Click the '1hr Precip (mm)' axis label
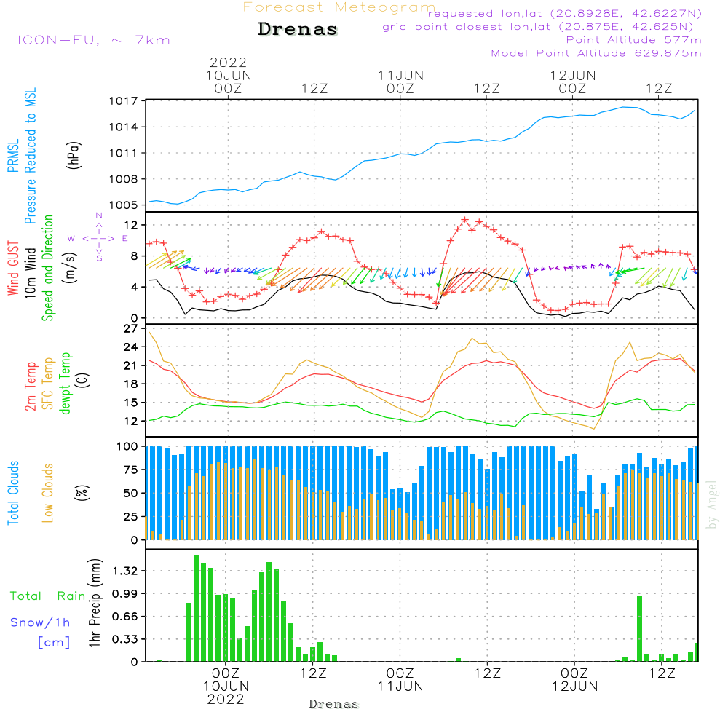 [95, 603]
